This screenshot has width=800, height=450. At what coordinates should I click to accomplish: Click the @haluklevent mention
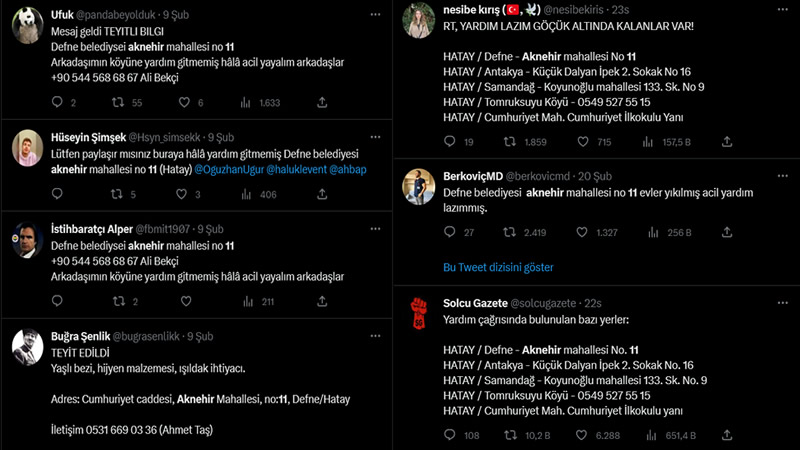[x=297, y=170]
